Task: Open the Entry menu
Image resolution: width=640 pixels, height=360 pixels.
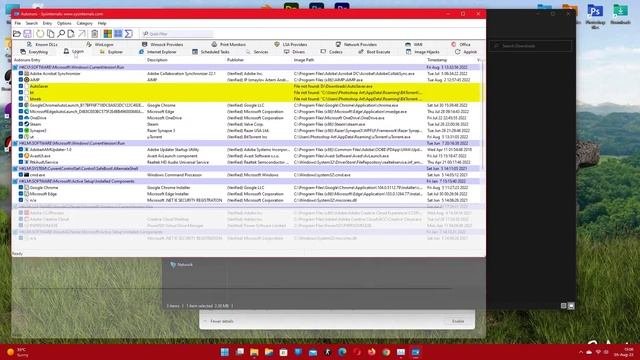Action: tap(47, 23)
